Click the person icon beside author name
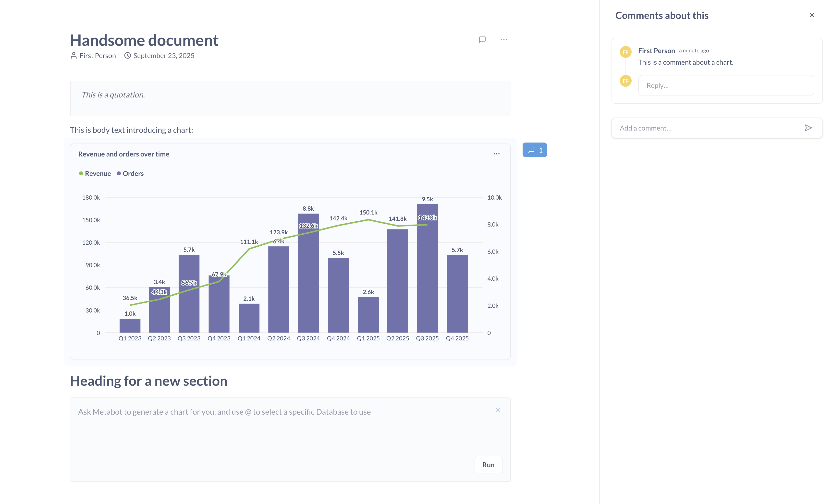Image resolution: width=833 pixels, height=504 pixels. [73, 55]
